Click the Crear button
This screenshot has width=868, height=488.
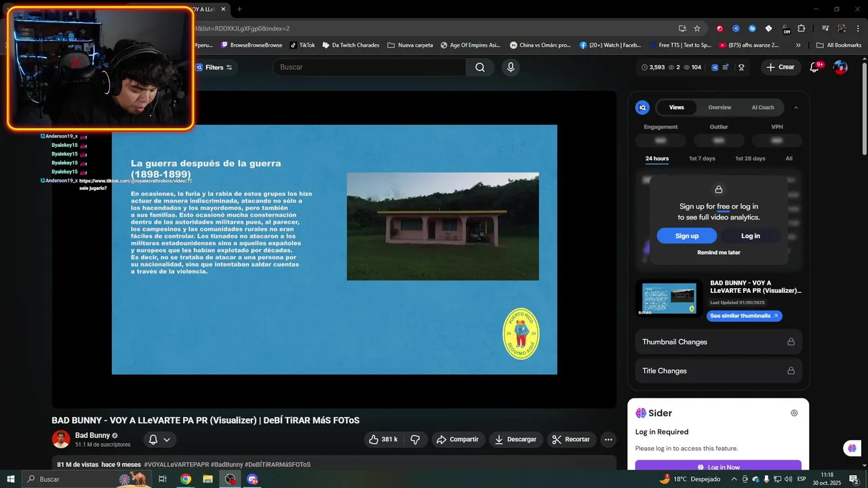(780, 67)
